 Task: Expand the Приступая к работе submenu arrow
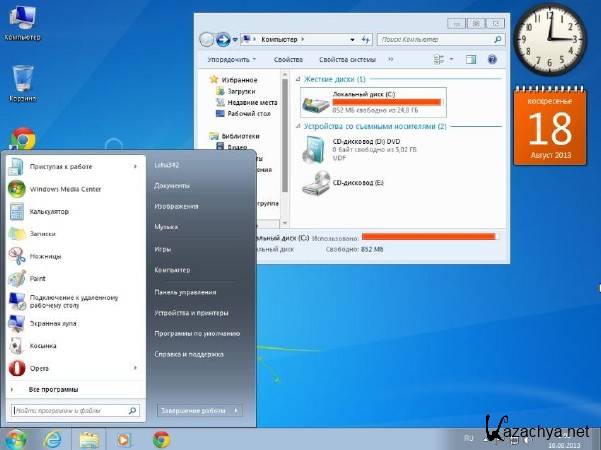click(x=135, y=166)
